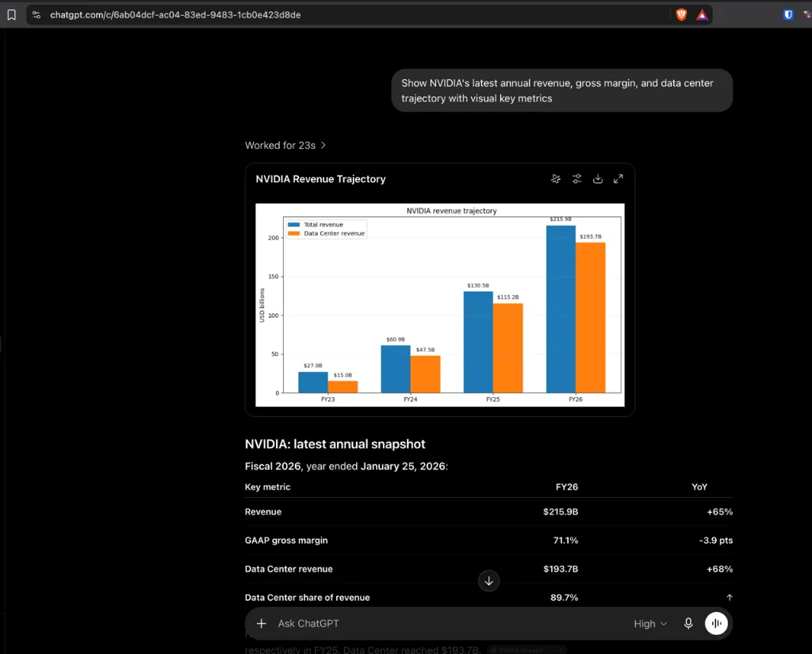Click the "$60.9B" label above the FY24 bar
Screen dimensions: 812x654
click(396, 340)
